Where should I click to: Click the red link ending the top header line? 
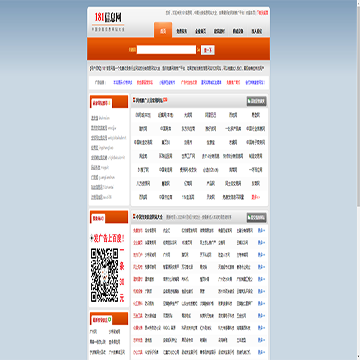(263, 13)
